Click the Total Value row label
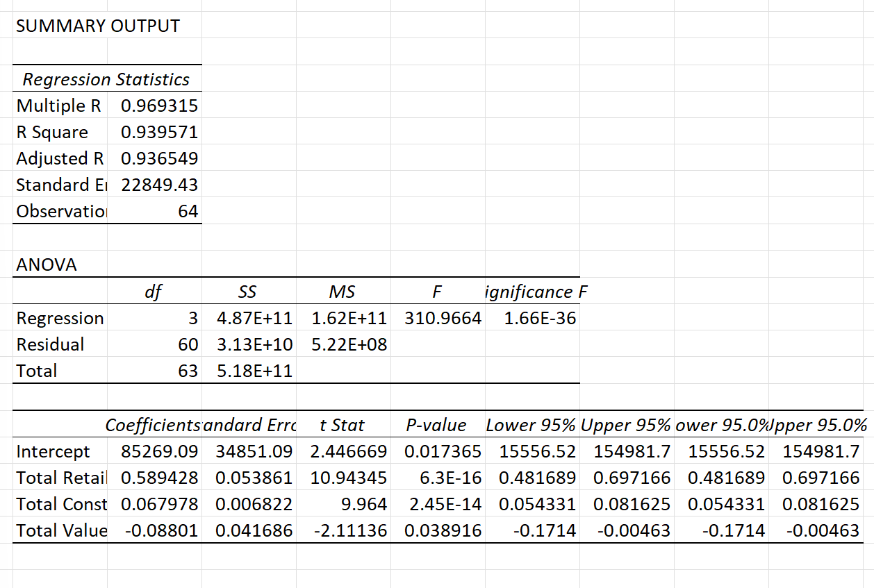This screenshot has width=874, height=588. point(61,530)
